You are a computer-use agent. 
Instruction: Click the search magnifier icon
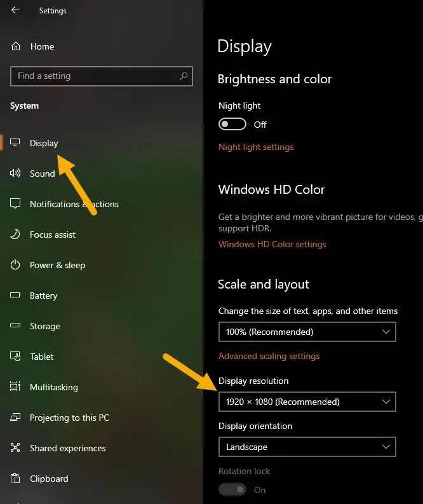tap(184, 76)
